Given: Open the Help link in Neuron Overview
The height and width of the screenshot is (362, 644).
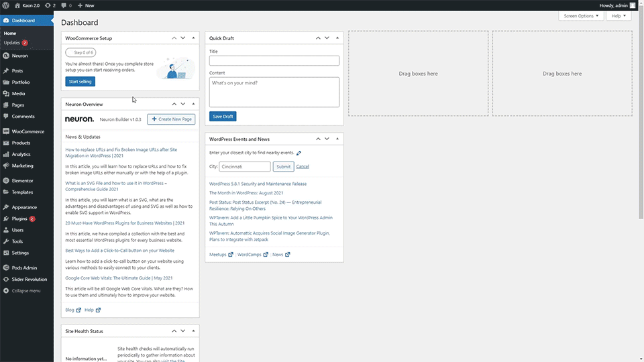Looking at the screenshot, I should tap(93, 310).
